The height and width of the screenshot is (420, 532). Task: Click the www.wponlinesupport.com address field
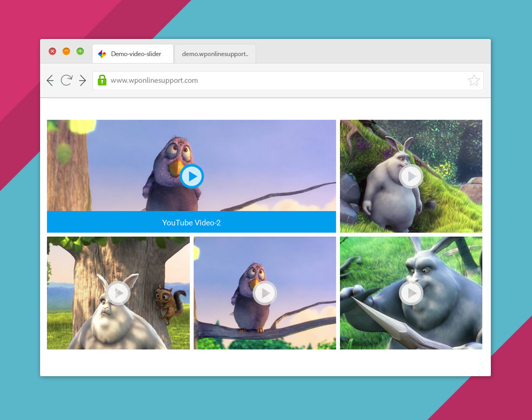288,81
